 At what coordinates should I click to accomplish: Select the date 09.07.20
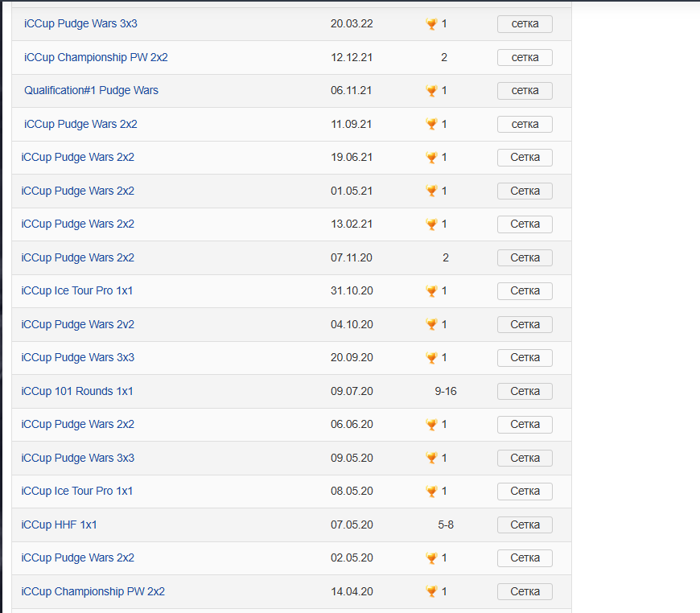[x=352, y=391]
